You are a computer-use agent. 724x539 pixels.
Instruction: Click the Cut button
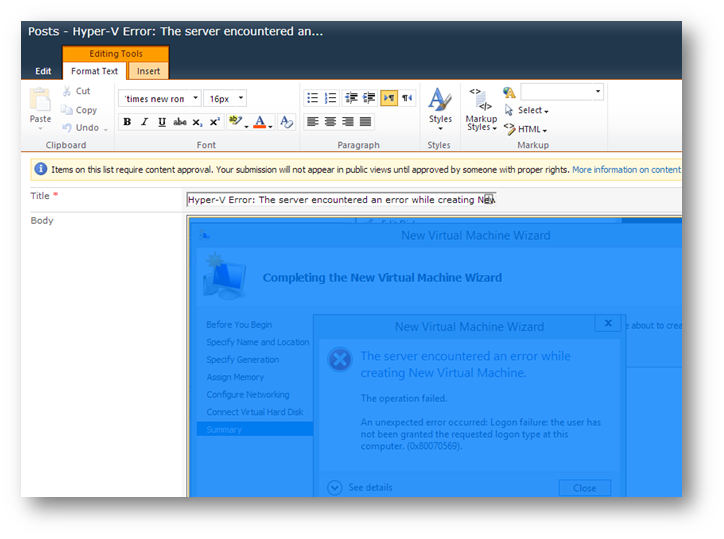tap(77, 91)
